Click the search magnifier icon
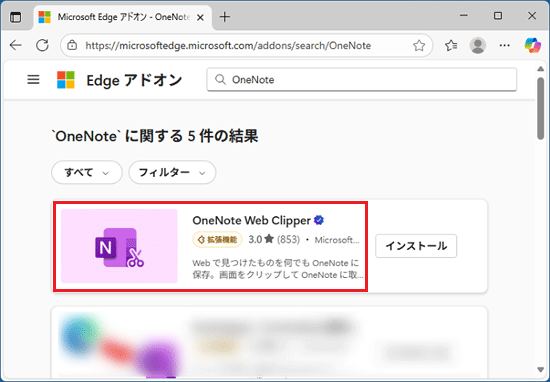Image resolution: width=550 pixels, height=382 pixels. point(220,80)
